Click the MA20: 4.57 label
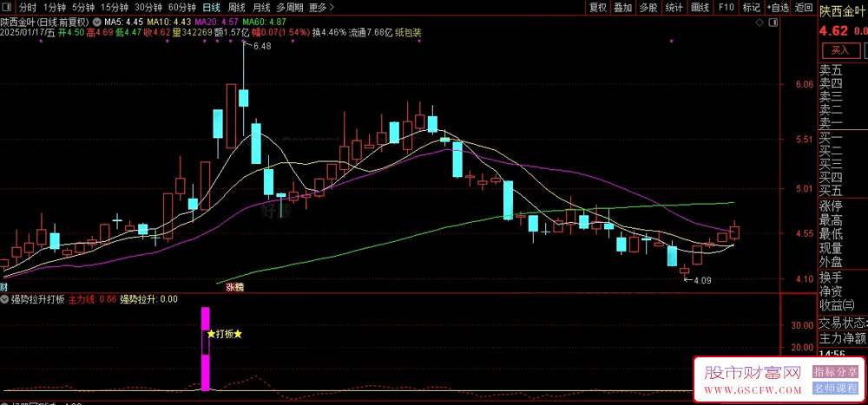 [x=216, y=23]
